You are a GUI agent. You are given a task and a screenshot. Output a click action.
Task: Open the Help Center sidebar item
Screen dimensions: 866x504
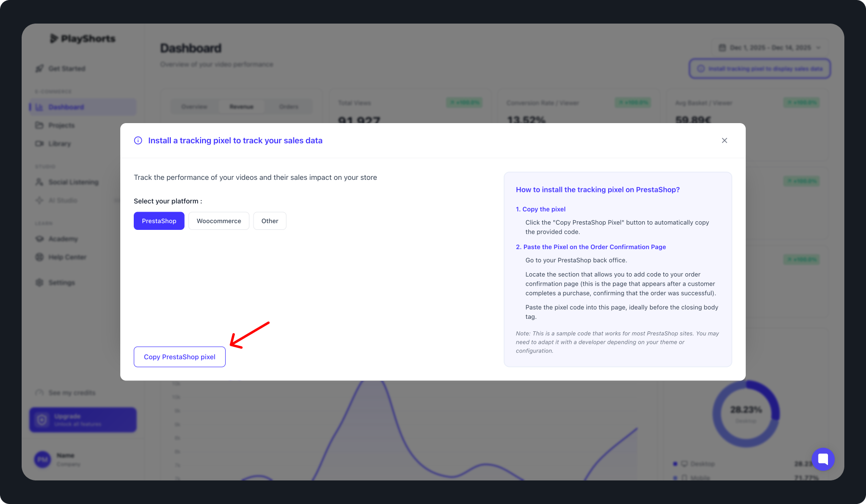67,257
